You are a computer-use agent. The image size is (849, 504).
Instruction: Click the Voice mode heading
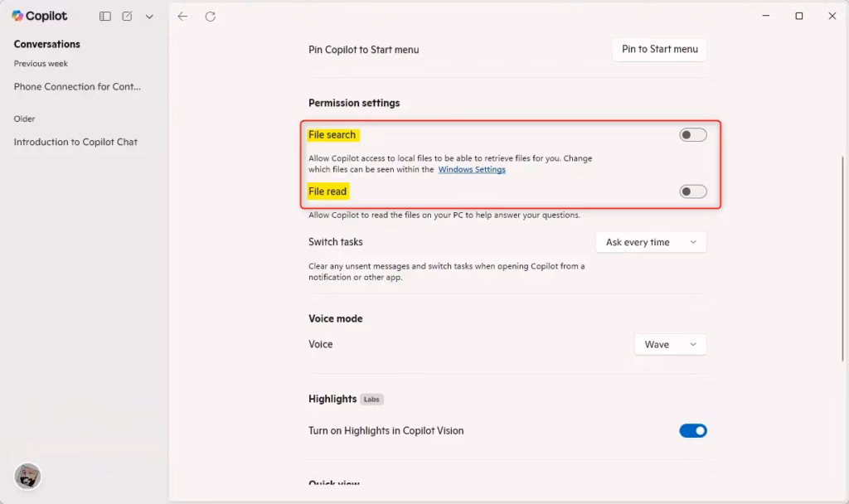(x=336, y=319)
